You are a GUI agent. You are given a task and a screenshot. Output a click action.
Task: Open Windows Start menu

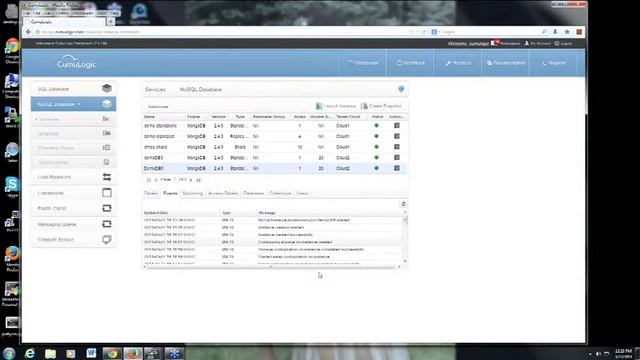click(9, 353)
